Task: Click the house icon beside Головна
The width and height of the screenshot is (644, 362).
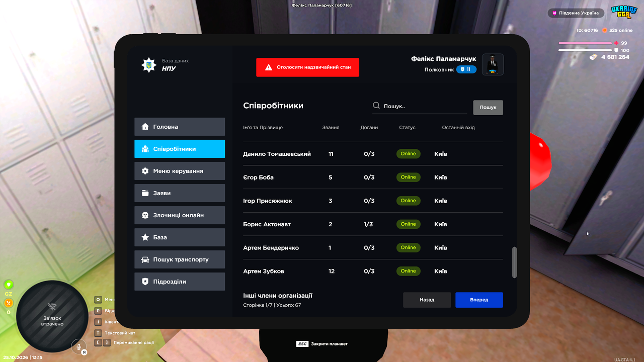Action: coord(145,127)
